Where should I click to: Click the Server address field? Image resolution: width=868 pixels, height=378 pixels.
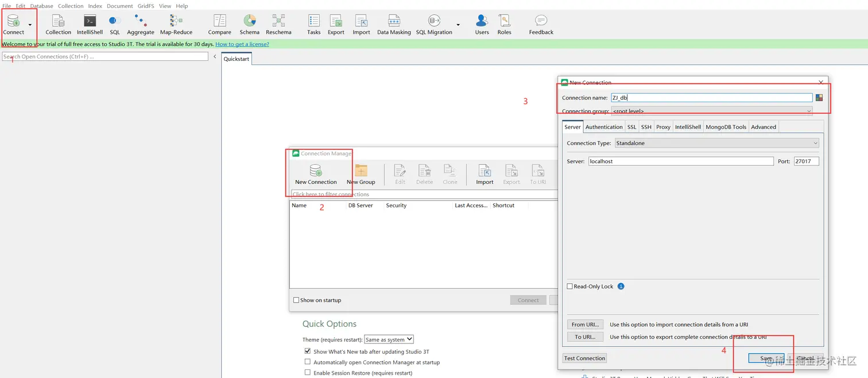(681, 161)
